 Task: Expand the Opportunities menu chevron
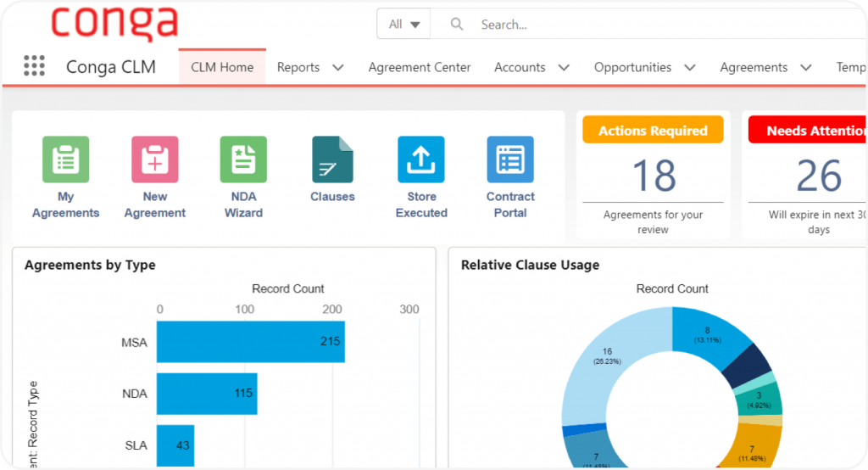point(690,68)
